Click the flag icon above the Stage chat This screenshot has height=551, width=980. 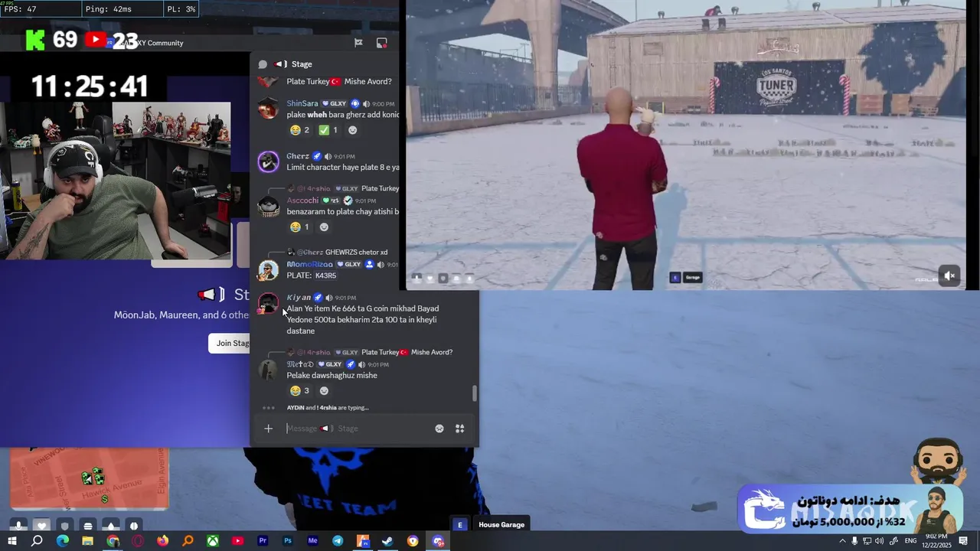(x=358, y=43)
